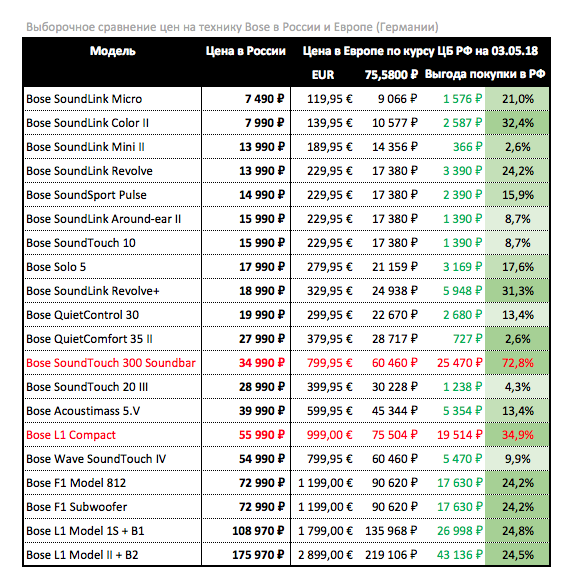578x582 pixels.
Task: Select 'Bose SoundLink Revolve' model name
Action: 89,171
